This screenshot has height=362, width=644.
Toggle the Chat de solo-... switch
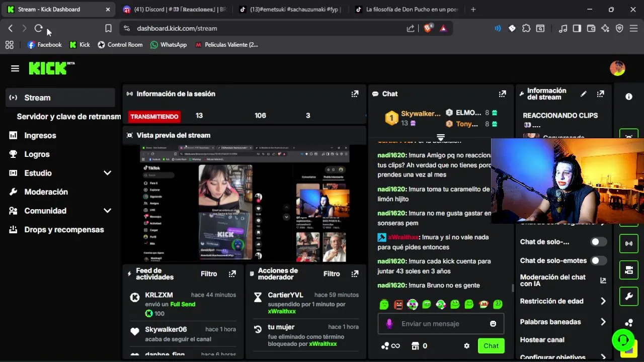[598, 242]
